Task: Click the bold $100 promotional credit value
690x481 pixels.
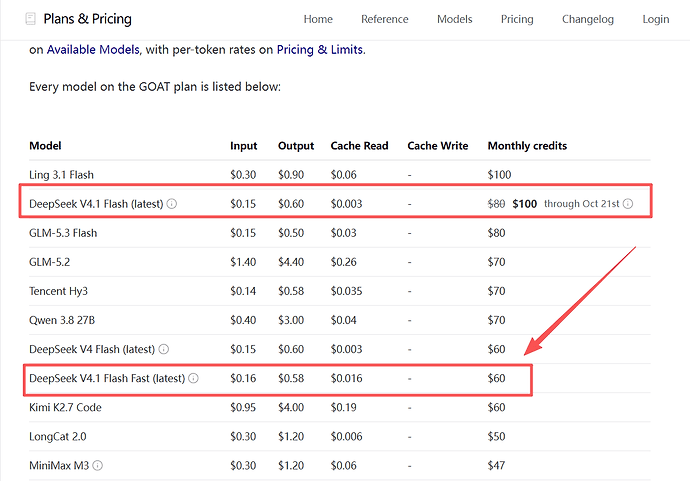Action: [525, 204]
